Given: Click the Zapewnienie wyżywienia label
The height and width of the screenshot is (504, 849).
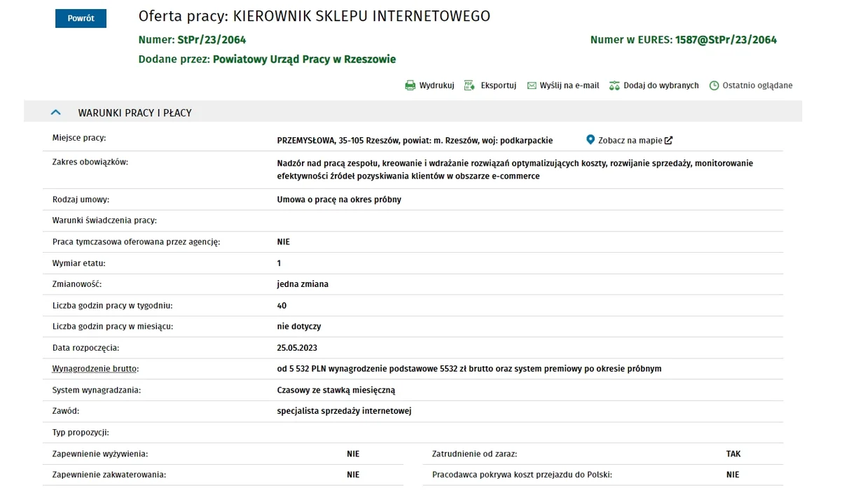Looking at the screenshot, I should 100,454.
